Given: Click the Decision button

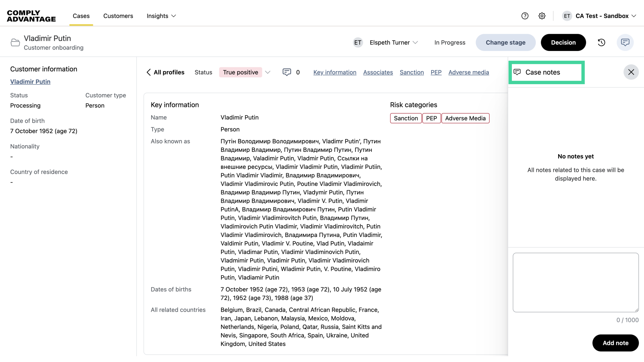Looking at the screenshot, I should coord(563,43).
